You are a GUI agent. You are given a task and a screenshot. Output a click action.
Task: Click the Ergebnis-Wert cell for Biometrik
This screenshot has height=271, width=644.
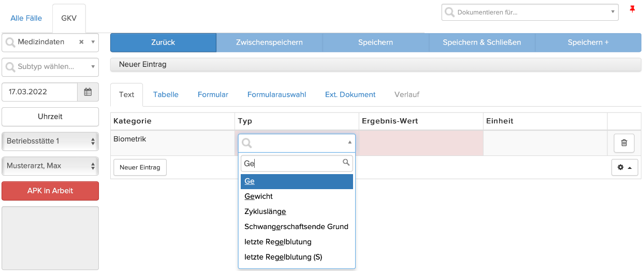pyautogui.click(x=421, y=143)
